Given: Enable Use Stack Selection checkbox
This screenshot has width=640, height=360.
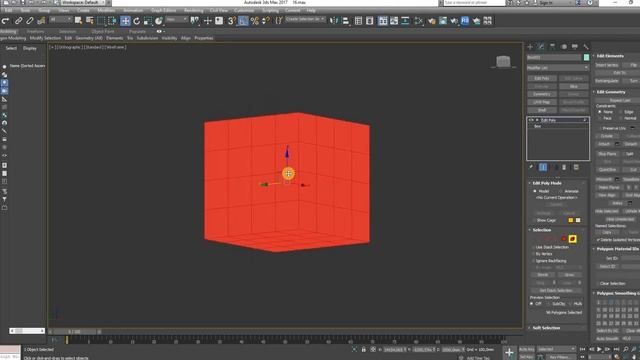Looking at the screenshot, I should [x=533, y=247].
